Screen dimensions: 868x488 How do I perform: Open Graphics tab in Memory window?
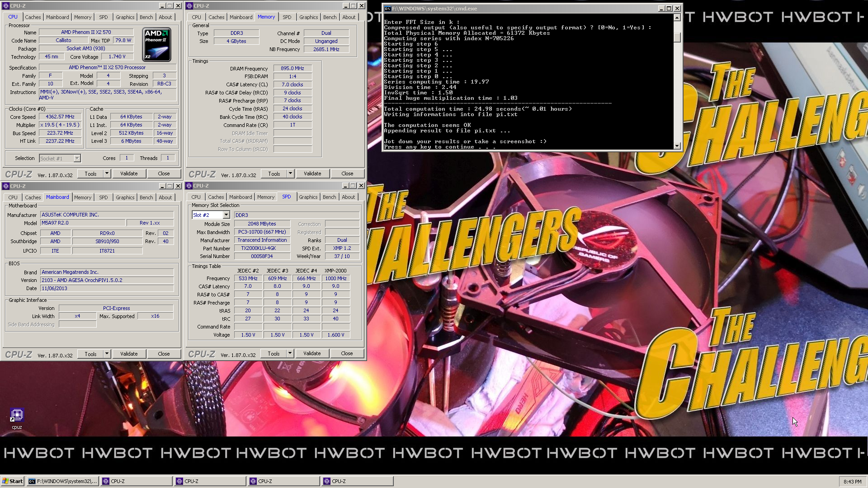pos(308,17)
